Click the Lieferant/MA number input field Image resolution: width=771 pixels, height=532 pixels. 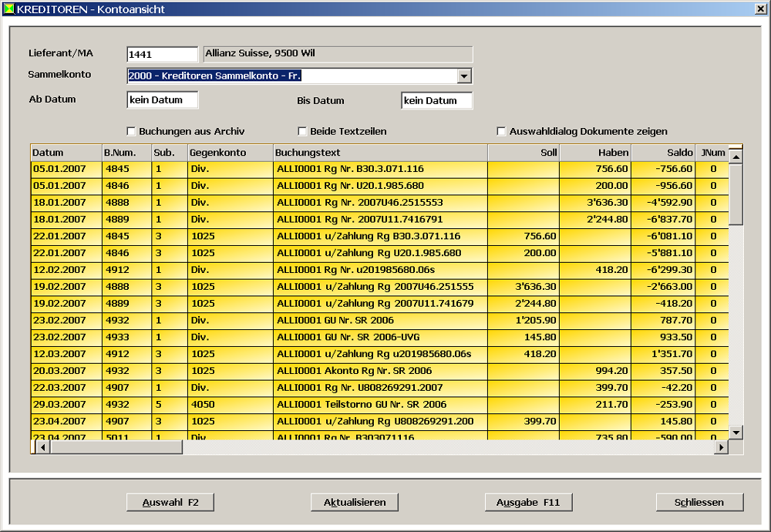tap(163, 54)
